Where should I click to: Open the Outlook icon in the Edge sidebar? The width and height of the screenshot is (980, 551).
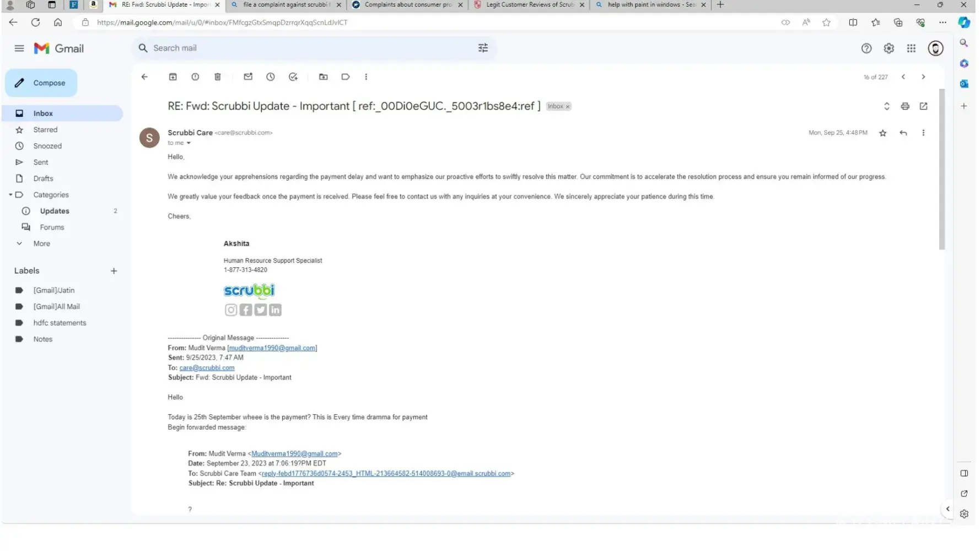964,84
